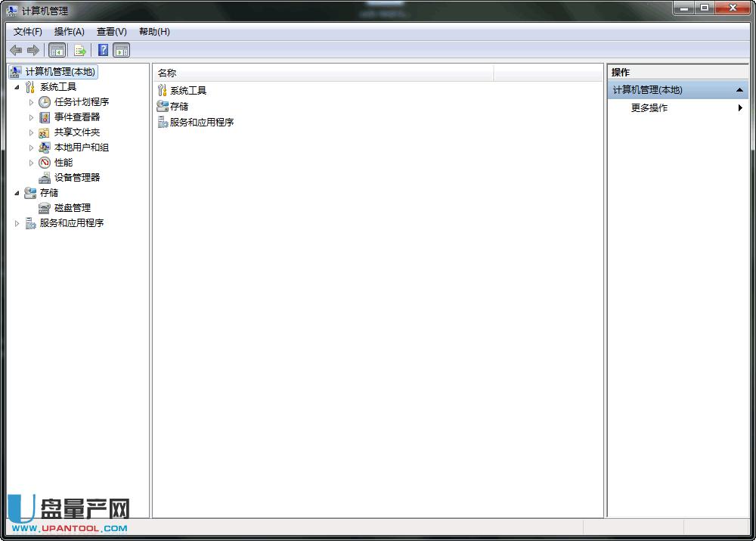This screenshot has height=541, width=756.
Task: Collapse the 系统工具 tree node
Action: (x=17, y=87)
